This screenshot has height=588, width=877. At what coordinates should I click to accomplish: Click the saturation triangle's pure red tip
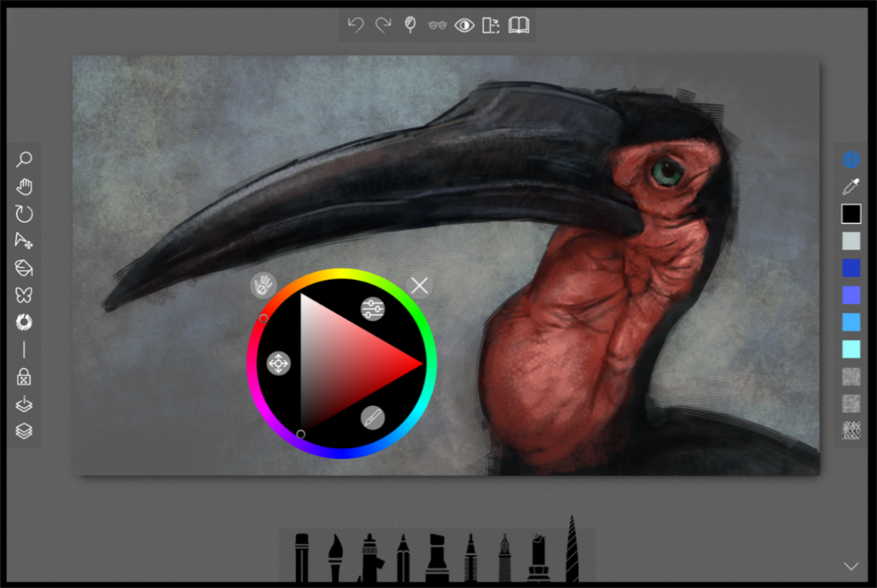point(420,364)
